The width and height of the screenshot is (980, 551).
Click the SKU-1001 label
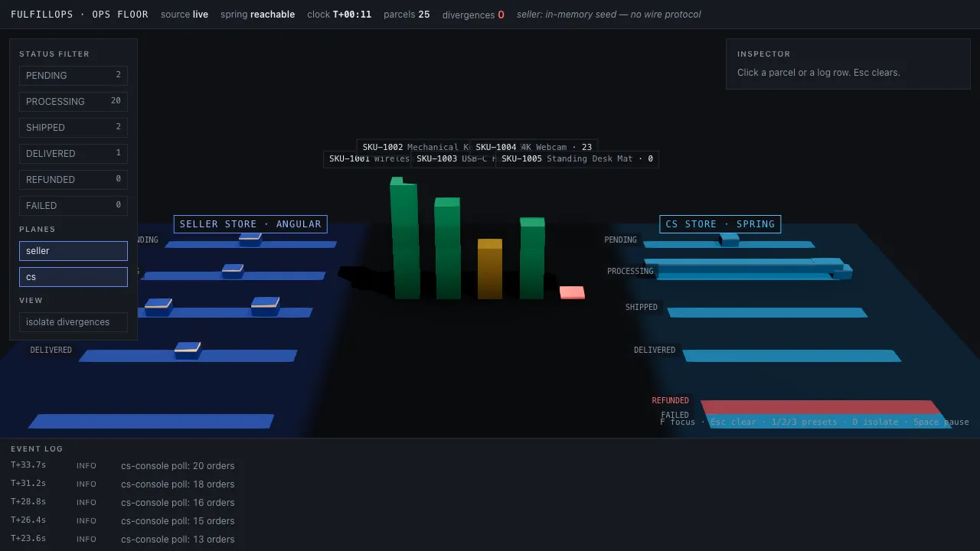368,159
